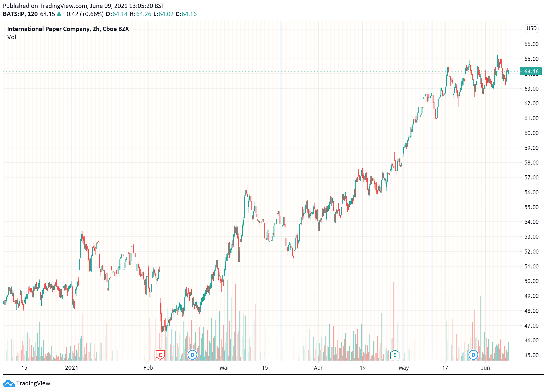
Task: Click the Mar label on time axis
Action: click(x=225, y=368)
